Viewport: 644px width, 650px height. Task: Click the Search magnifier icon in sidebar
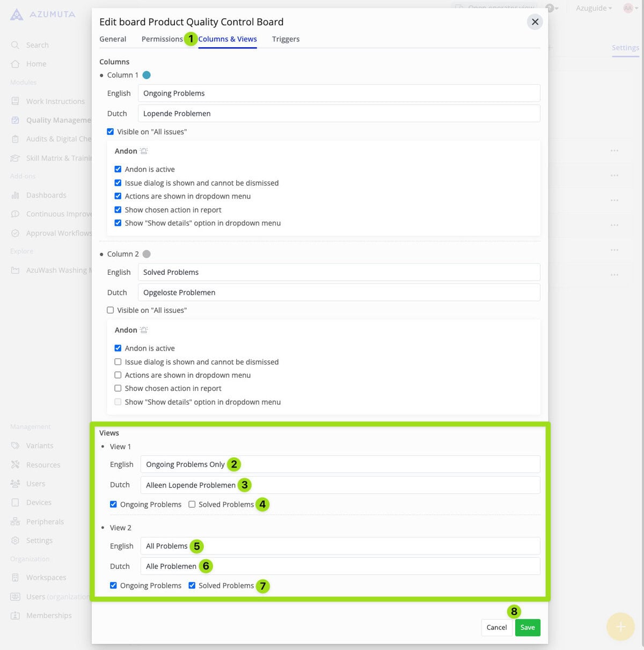15,45
